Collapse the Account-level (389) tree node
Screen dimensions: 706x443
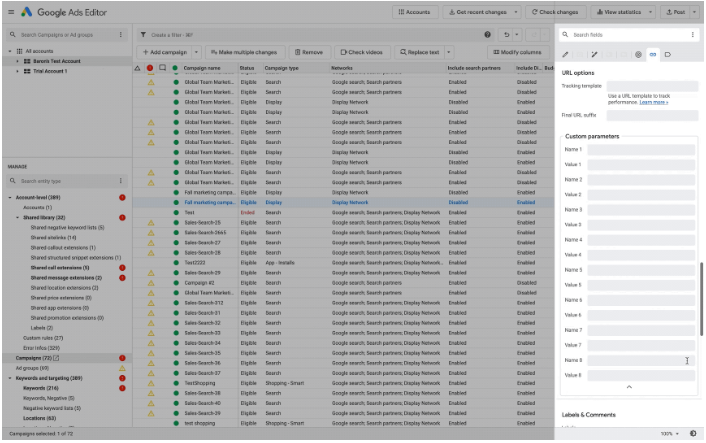[x=10, y=198]
